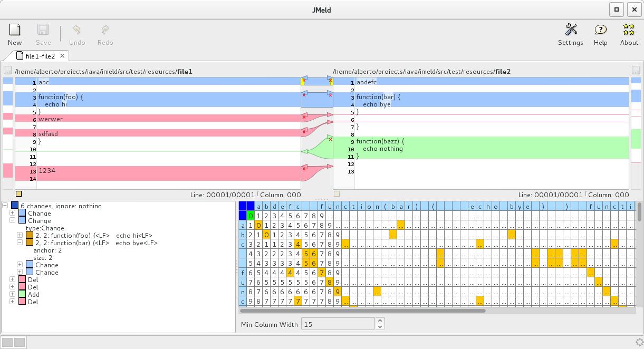
Task: Click right-pointing arrow of the abc change
Action: [x=330, y=78]
